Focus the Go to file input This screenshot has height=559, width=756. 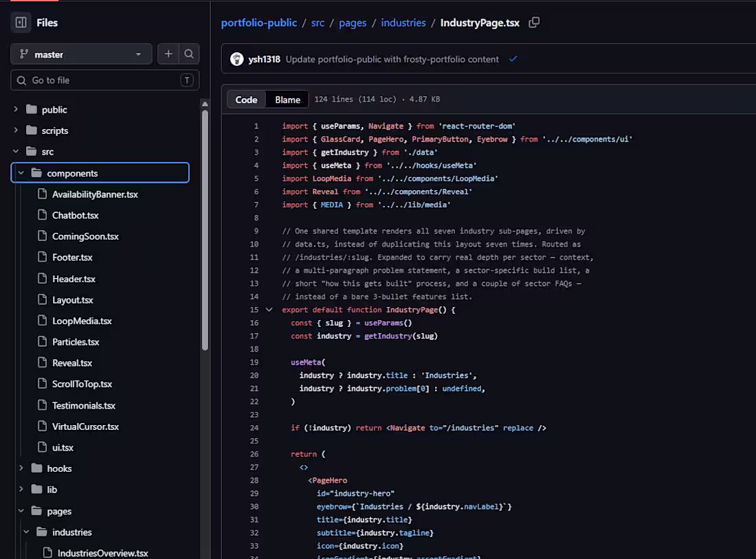pos(104,80)
